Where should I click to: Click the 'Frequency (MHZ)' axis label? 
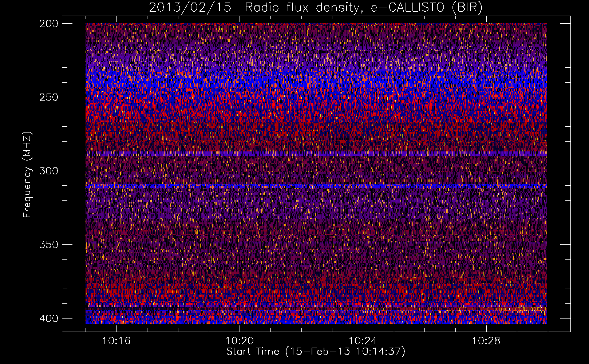27,174
